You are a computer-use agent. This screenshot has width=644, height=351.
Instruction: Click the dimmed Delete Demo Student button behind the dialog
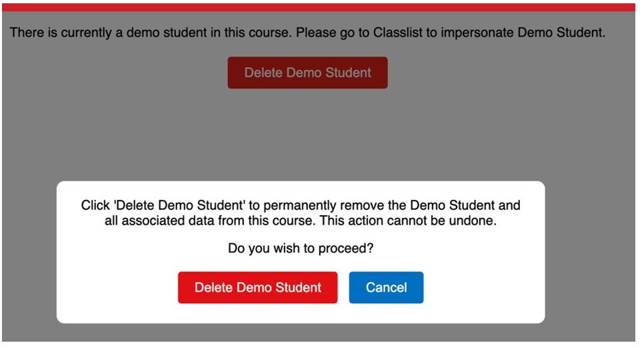coord(307,73)
